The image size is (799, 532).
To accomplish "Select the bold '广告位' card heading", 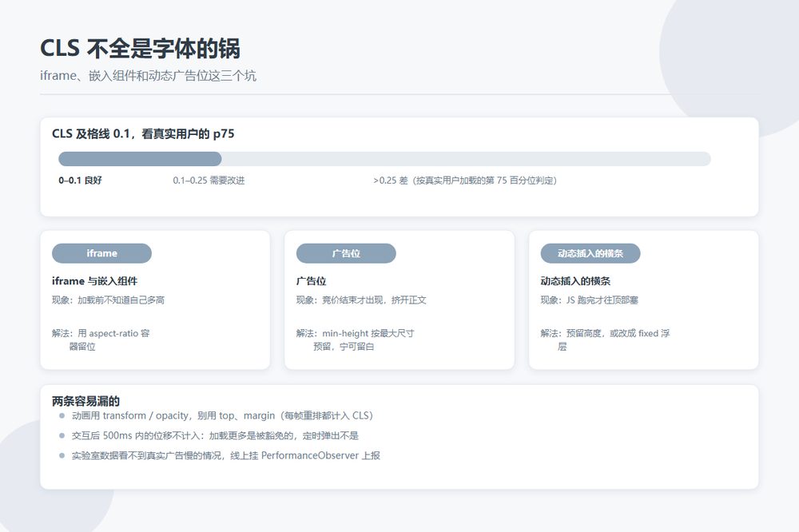I will pos(312,281).
